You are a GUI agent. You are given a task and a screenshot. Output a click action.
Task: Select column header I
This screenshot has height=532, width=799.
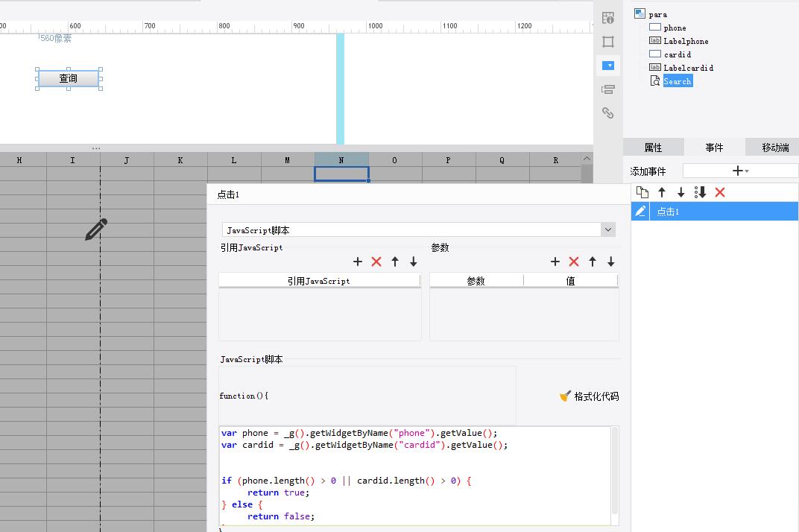tap(73, 160)
